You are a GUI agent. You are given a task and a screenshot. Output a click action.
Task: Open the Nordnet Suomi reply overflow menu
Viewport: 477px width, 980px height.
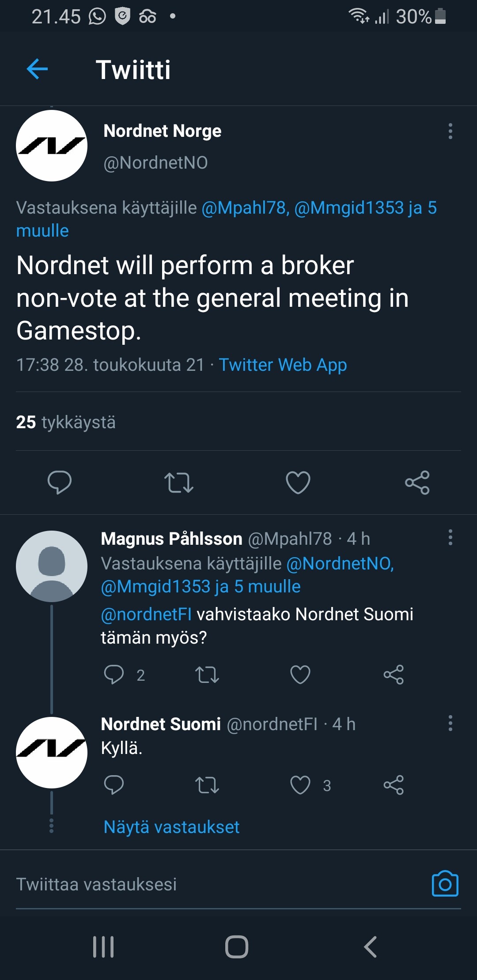pyautogui.click(x=450, y=723)
